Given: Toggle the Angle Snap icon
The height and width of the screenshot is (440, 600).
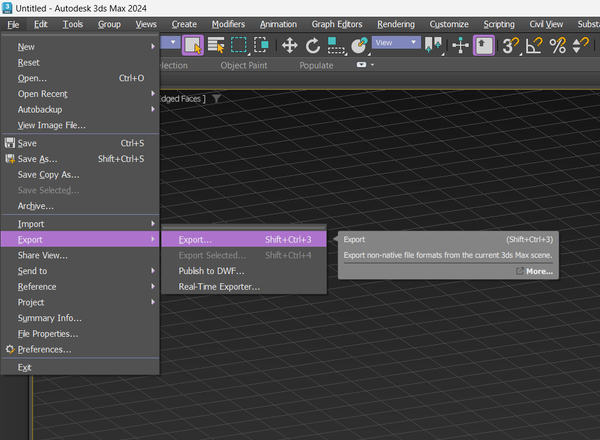Looking at the screenshot, I should [534, 46].
